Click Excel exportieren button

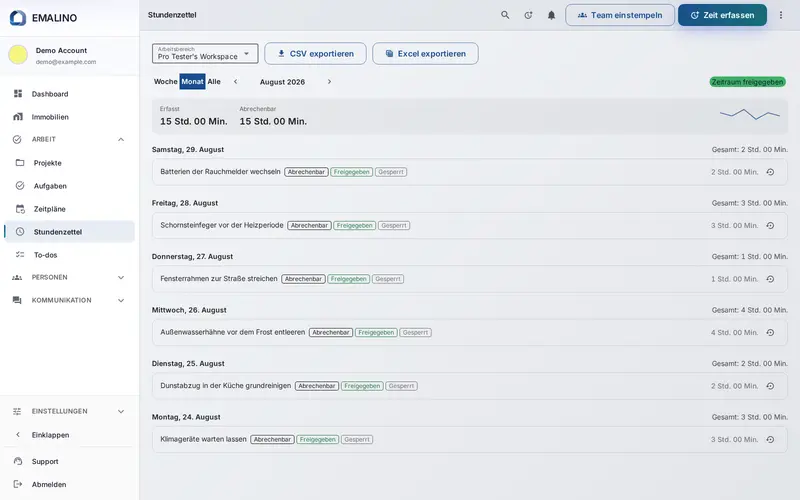[x=426, y=54]
